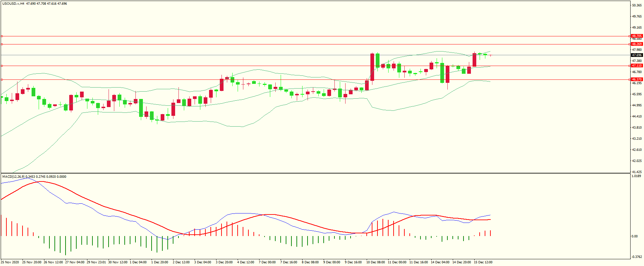
Task: Click the 11 Dec 00:00 time label
Action: pyautogui.click(x=397, y=262)
